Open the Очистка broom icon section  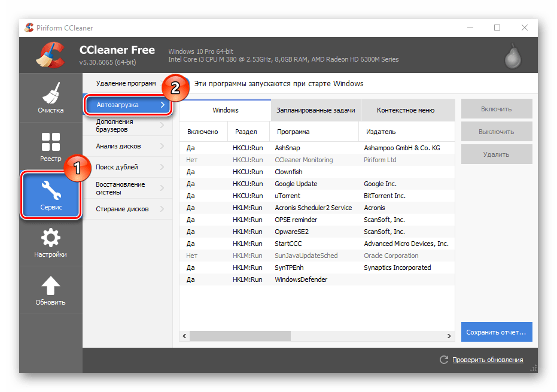[x=50, y=98]
